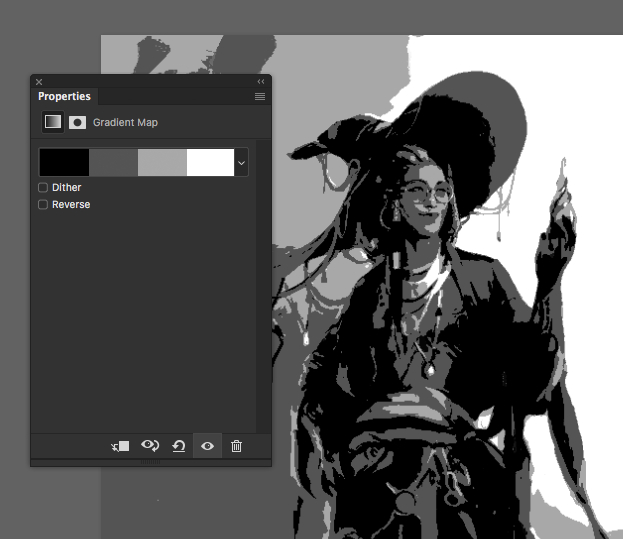Open the gradient picker dropdown arrow
The height and width of the screenshot is (539, 623).
(x=241, y=162)
